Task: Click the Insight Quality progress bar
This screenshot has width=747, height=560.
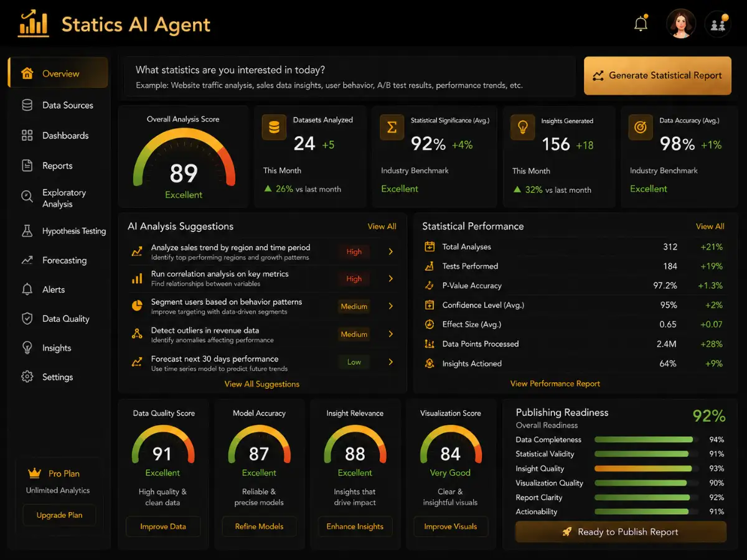Action: click(647, 469)
